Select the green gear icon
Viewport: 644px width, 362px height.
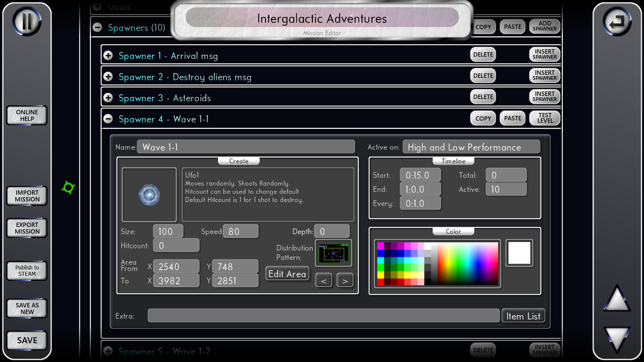point(68,188)
